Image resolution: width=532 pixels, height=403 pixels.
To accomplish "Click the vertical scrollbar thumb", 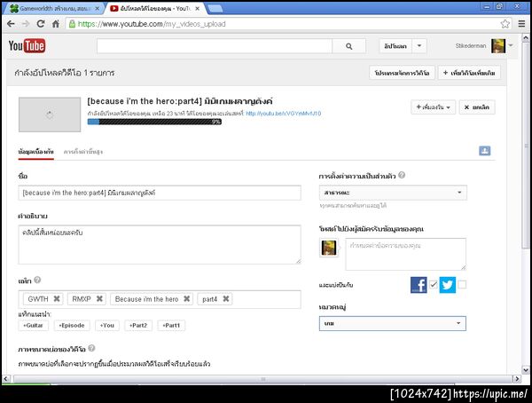I will [525, 146].
